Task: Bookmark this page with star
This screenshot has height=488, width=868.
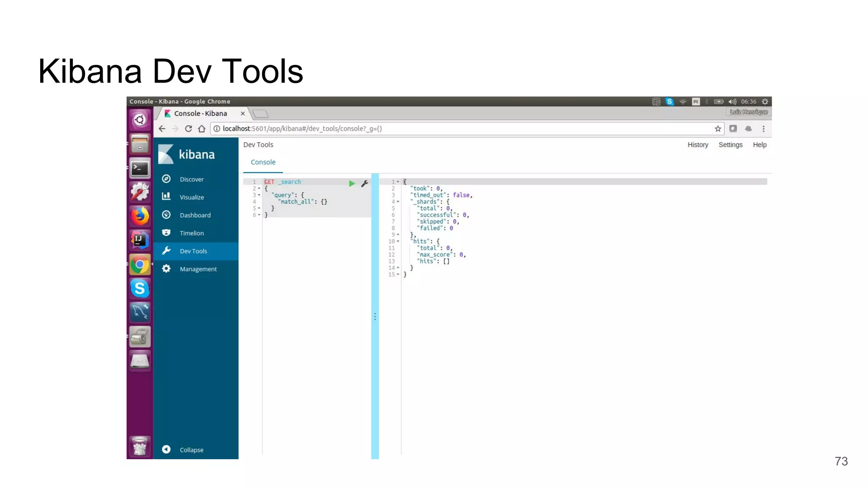Action: click(x=718, y=129)
